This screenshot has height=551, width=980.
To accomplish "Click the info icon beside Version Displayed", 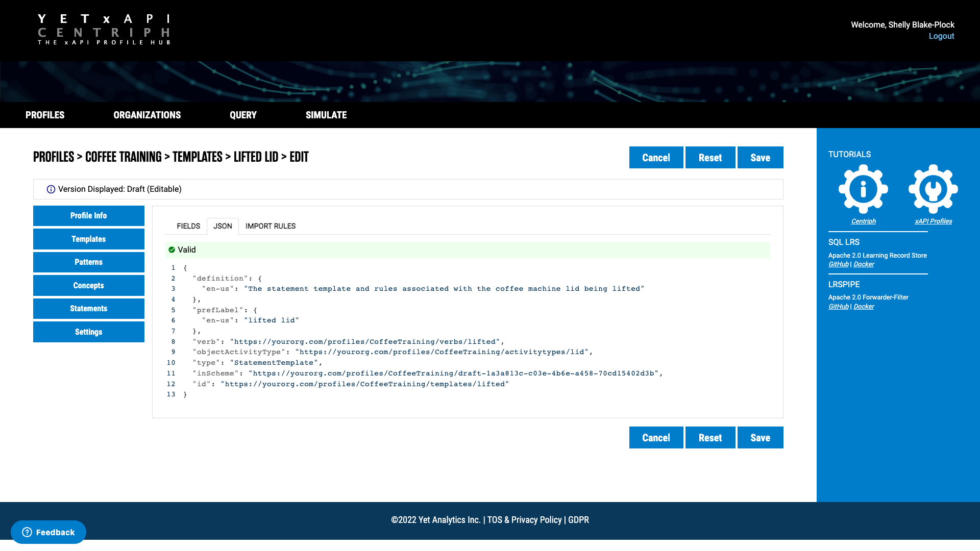I will [51, 189].
